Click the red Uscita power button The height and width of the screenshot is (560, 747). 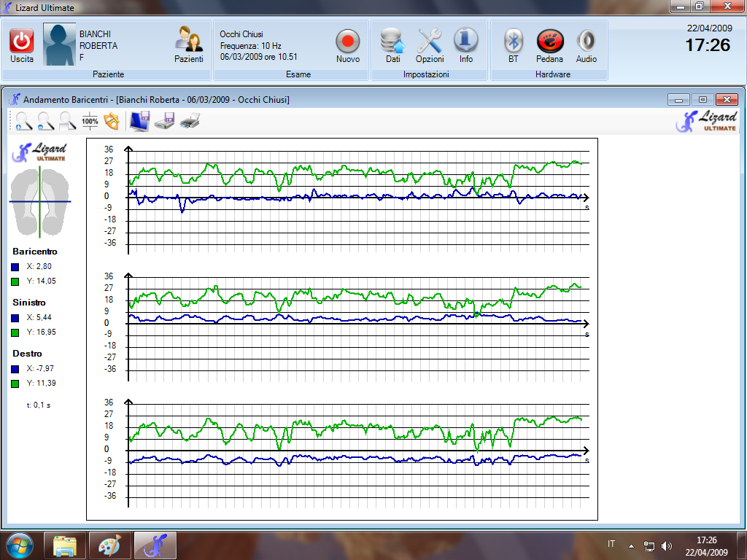[x=22, y=42]
